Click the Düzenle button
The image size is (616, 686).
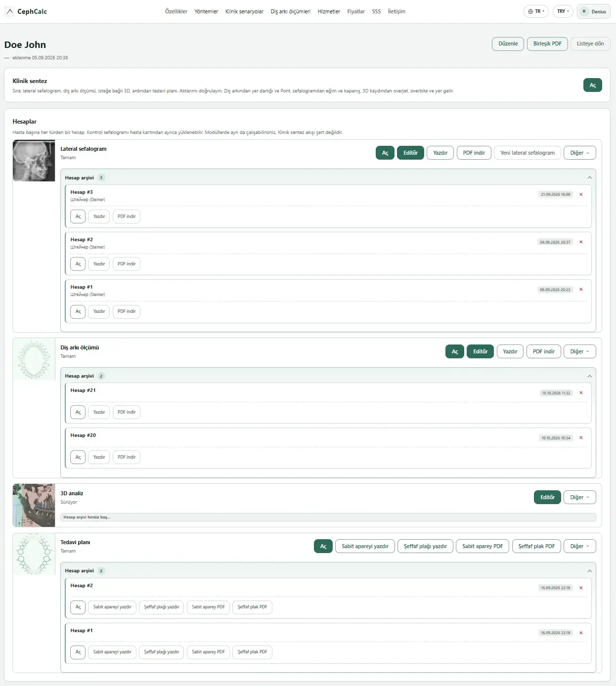(508, 44)
